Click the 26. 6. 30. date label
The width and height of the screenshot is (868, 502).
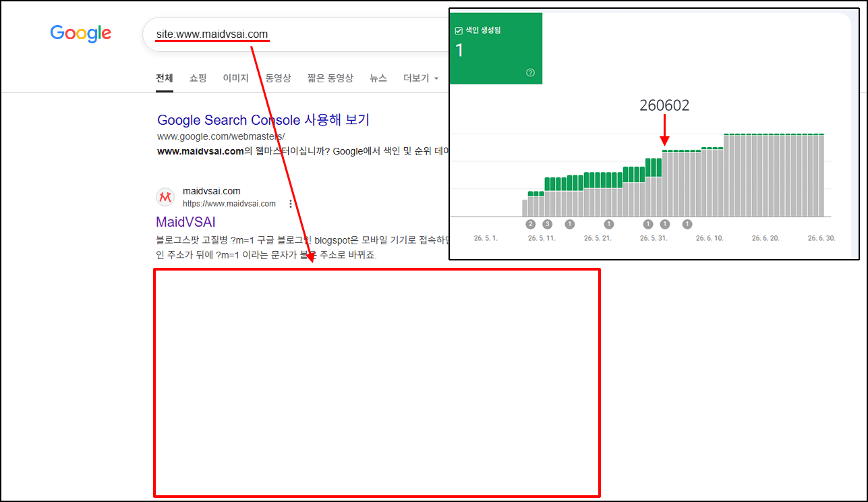821,239
